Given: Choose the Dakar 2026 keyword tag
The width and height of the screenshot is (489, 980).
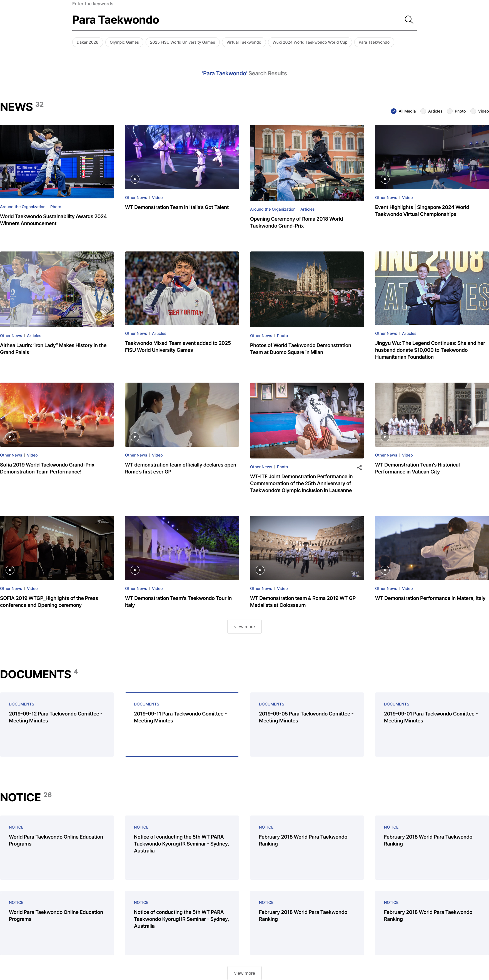Looking at the screenshot, I should (87, 42).
